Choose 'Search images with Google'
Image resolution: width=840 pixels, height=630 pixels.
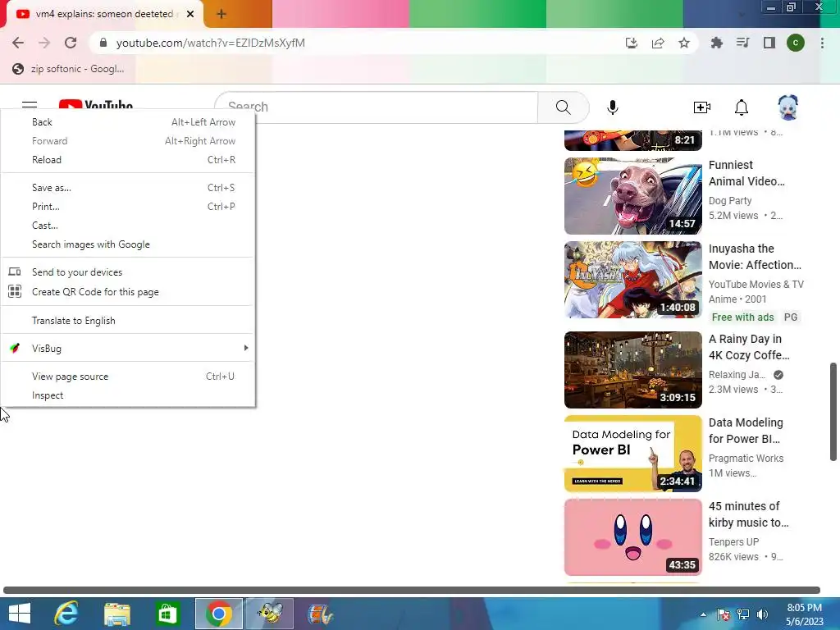coord(128,244)
